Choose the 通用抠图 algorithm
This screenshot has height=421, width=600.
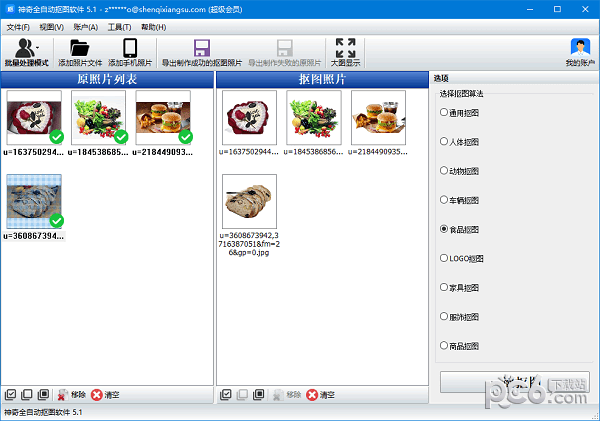click(x=445, y=112)
